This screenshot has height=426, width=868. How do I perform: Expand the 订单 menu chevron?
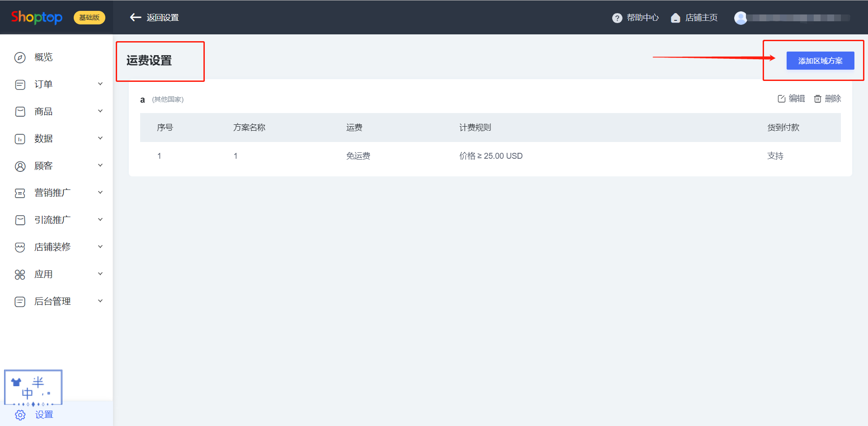100,84
